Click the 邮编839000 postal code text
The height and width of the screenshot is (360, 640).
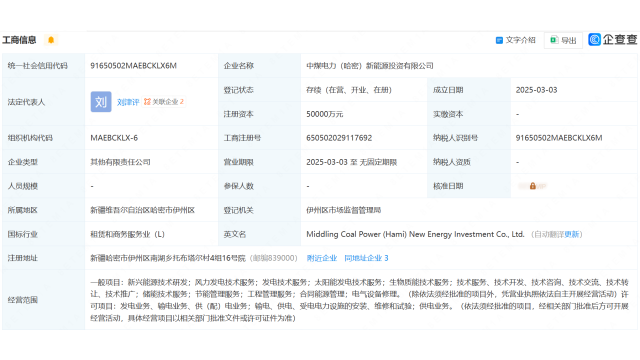coord(273,258)
